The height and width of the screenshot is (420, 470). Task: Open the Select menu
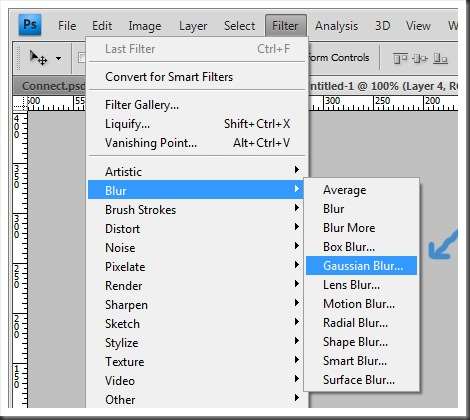click(239, 26)
